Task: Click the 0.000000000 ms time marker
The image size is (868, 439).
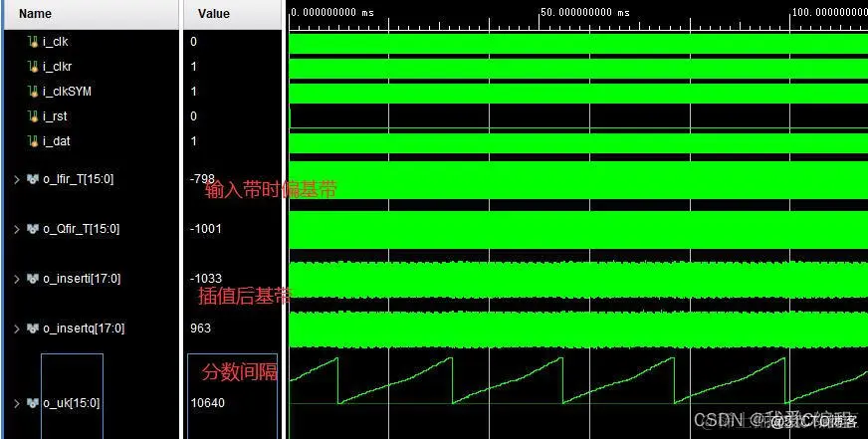Action: 332,13
